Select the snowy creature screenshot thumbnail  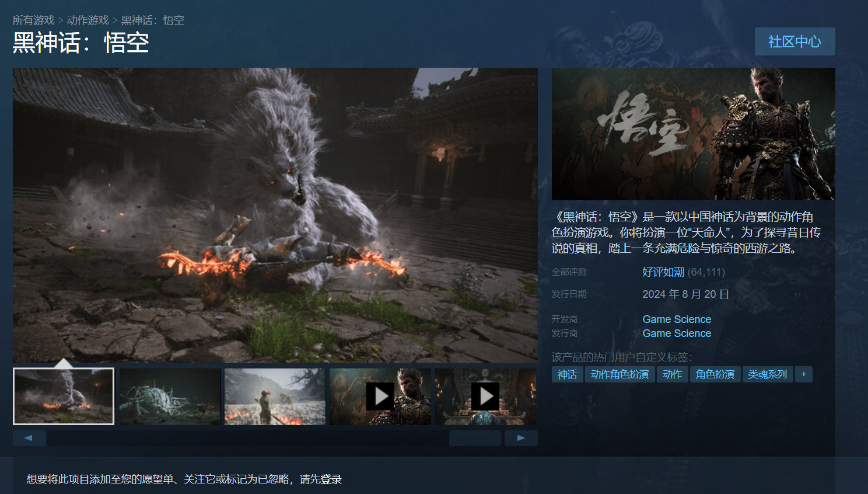point(169,396)
